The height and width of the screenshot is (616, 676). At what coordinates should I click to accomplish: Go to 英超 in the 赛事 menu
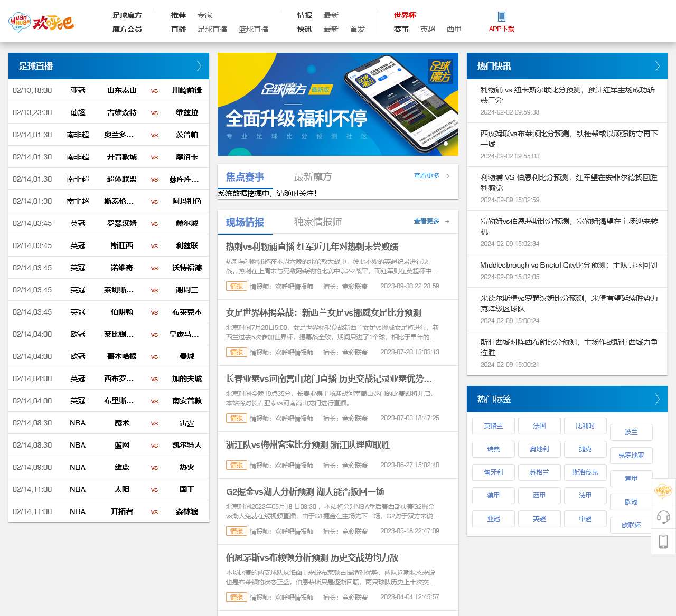coord(428,29)
